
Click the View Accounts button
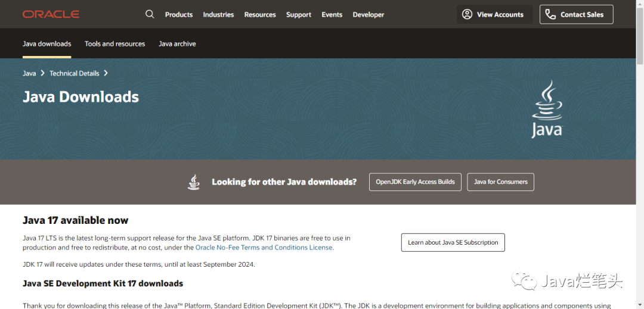click(494, 14)
